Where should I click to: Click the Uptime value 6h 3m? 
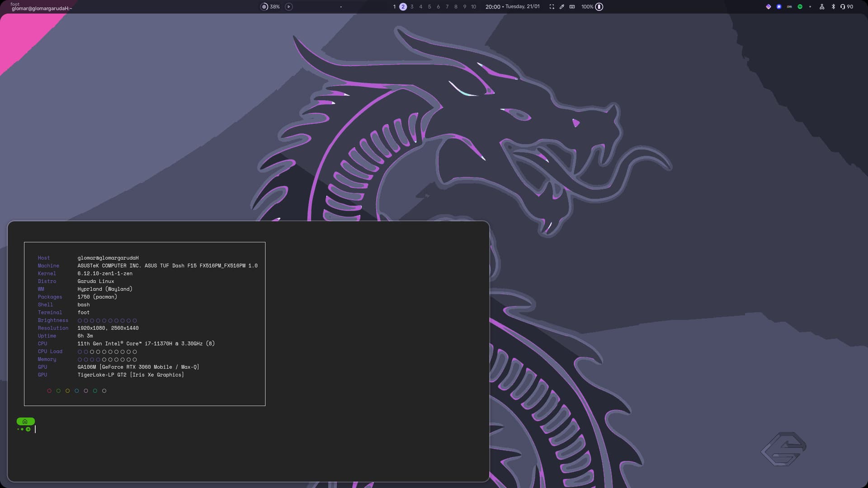pos(85,336)
